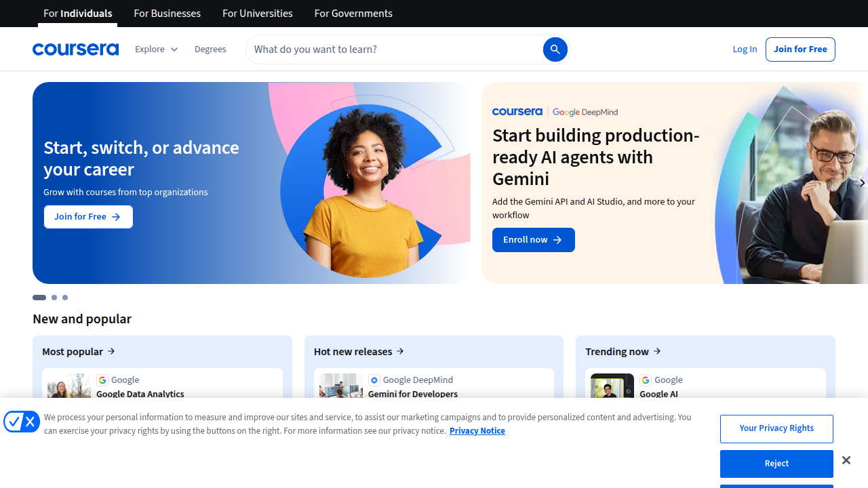The image size is (868, 488).
Task: Open the Google Data Analytics course thumbnail
Action: click(69, 386)
